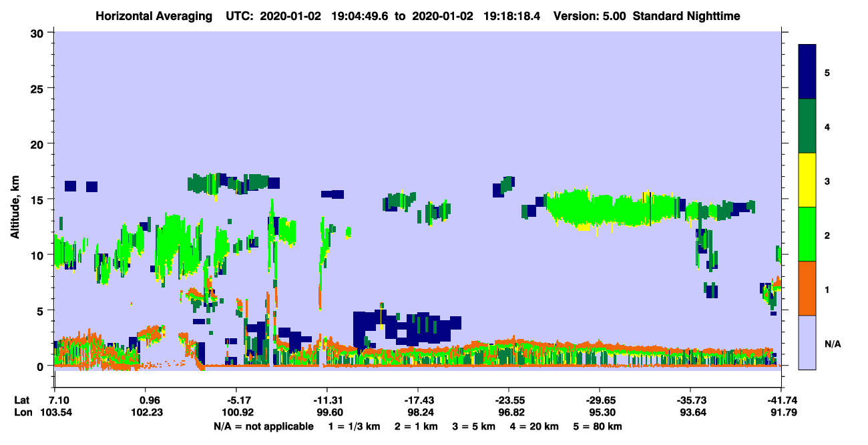Click the '1 = 1/3 km' legend note
The height and width of the screenshot is (445, 868).
click(x=354, y=426)
